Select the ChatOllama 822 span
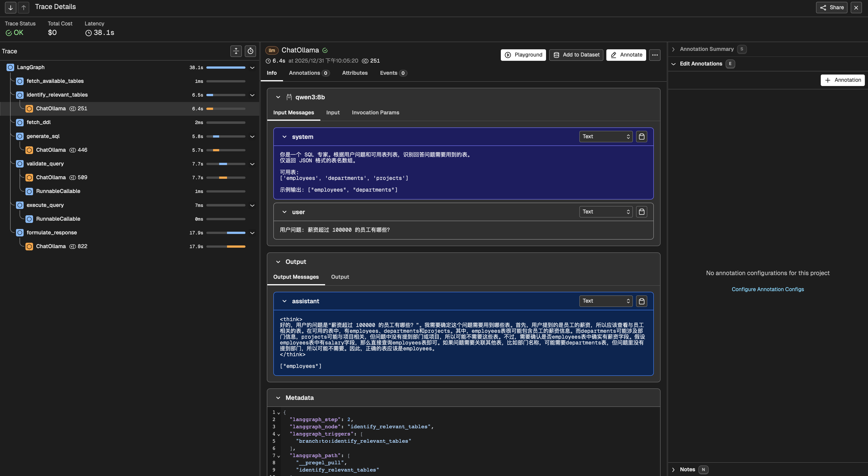 (51, 246)
